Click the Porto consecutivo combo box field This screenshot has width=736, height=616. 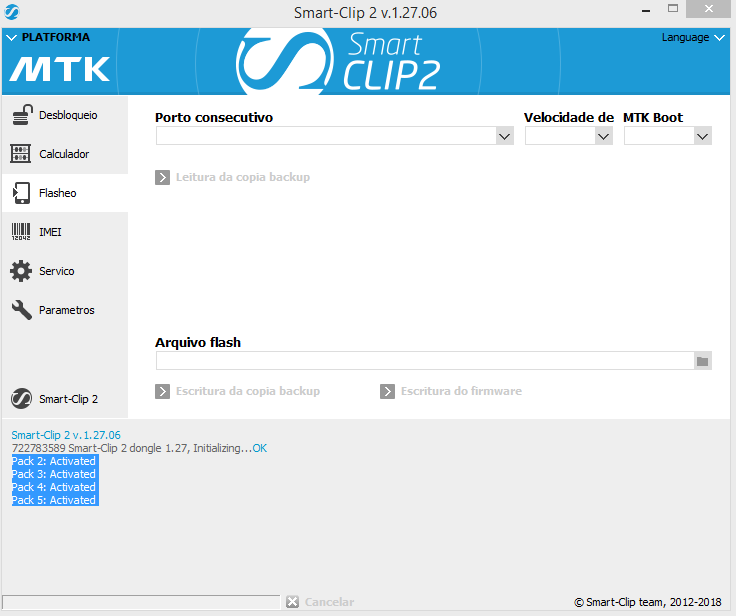click(x=335, y=137)
